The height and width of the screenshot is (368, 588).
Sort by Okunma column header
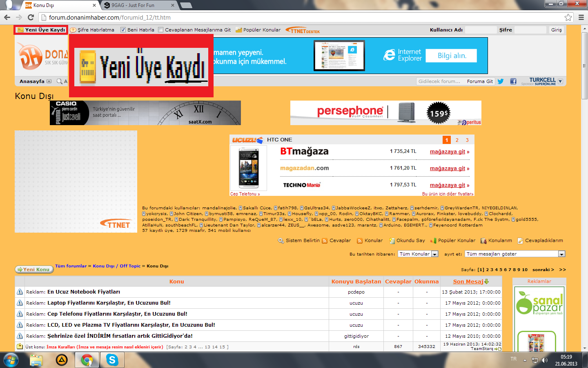(426, 281)
